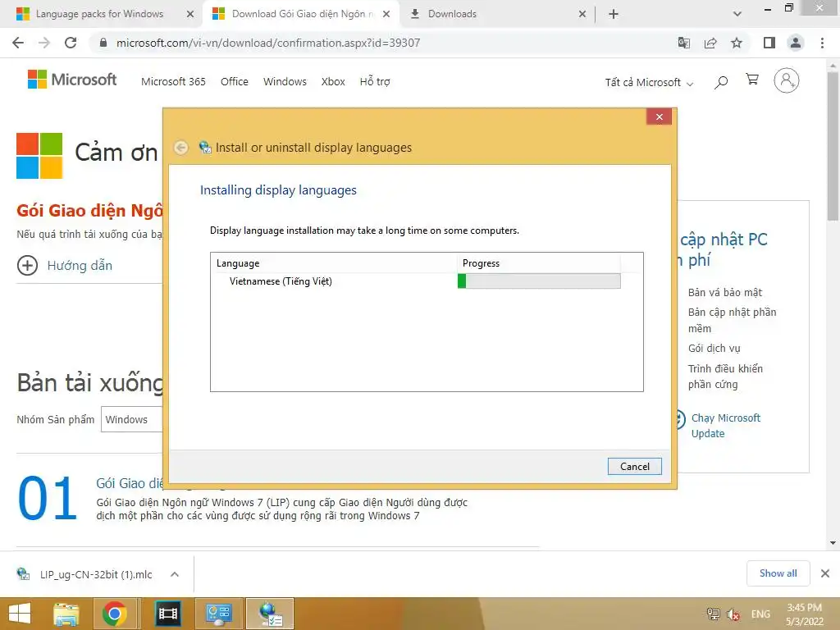
Task: Open the Nhóm Sản phẩm Windows combo box
Action: [x=131, y=419]
